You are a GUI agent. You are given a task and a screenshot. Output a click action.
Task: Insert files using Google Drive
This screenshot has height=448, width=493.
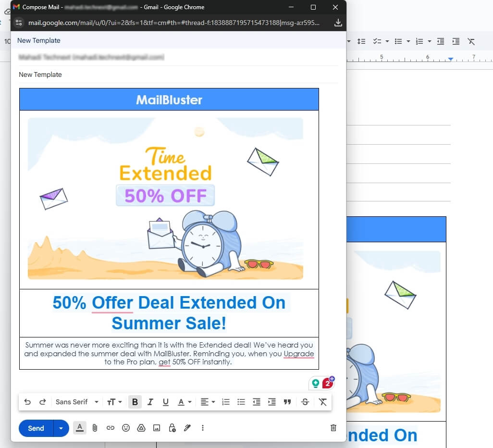coord(141,428)
